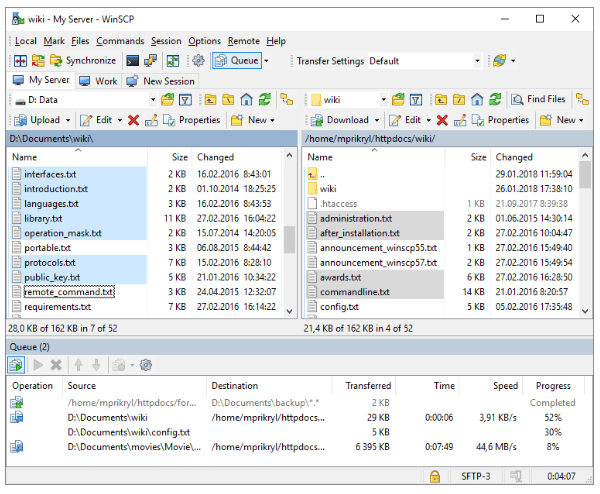Viewport: 600px width, 494px height.
Task: Click remote panel filter icon
Action: [416, 100]
